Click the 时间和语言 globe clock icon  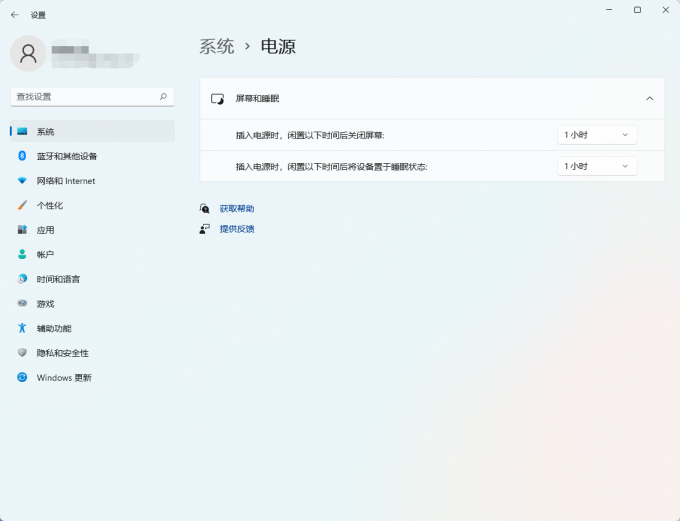click(22, 279)
